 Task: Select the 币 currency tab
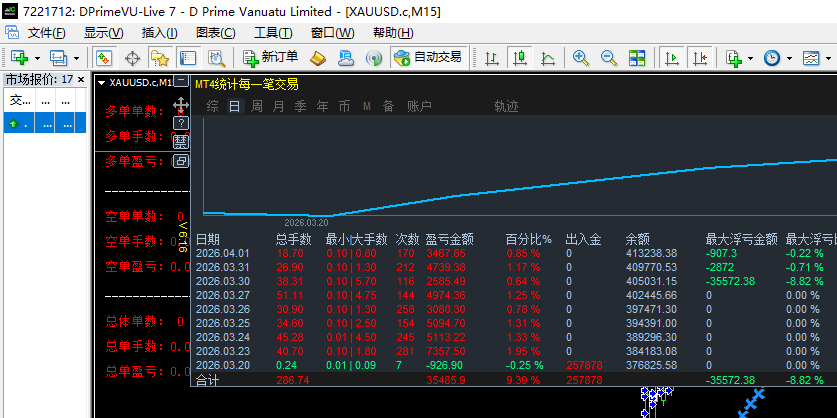[x=344, y=106]
